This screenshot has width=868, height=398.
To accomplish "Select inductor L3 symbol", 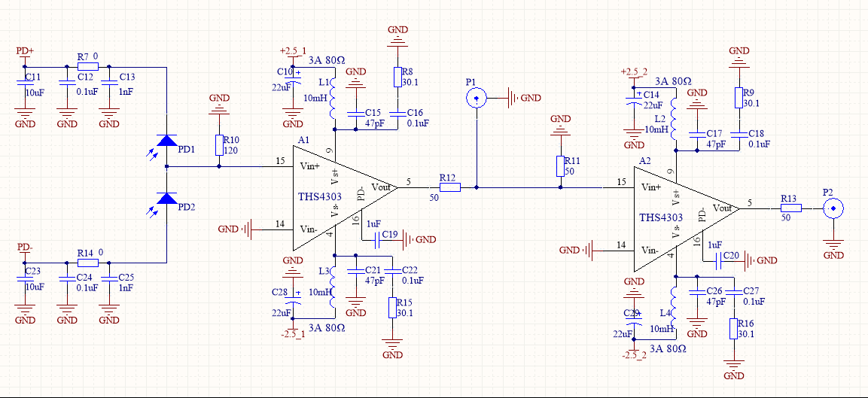I will tap(333, 287).
